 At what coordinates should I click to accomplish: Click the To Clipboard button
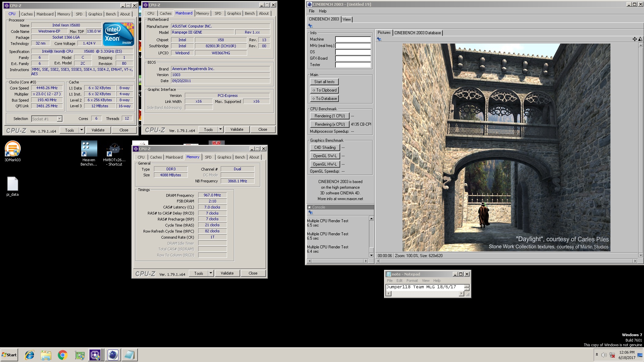point(324,90)
